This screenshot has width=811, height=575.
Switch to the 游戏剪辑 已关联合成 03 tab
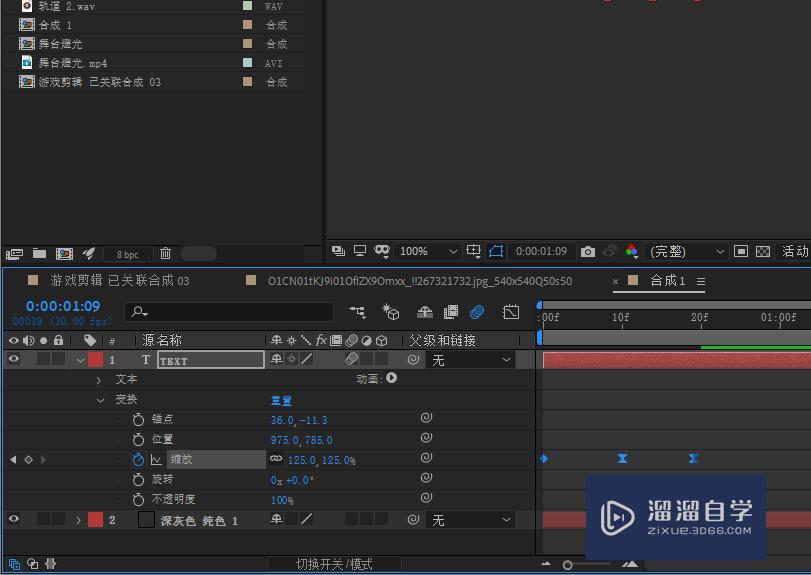119,281
